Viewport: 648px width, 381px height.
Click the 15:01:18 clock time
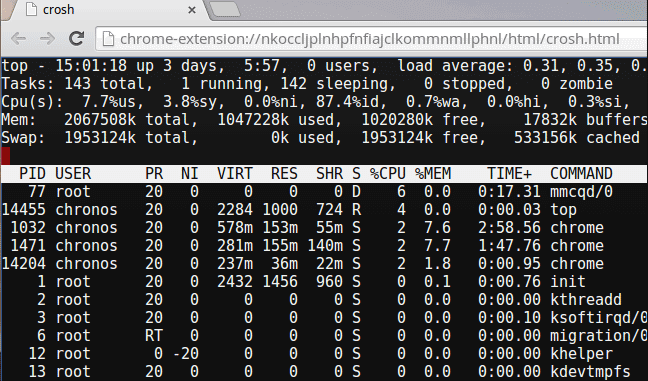tap(91, 66)
